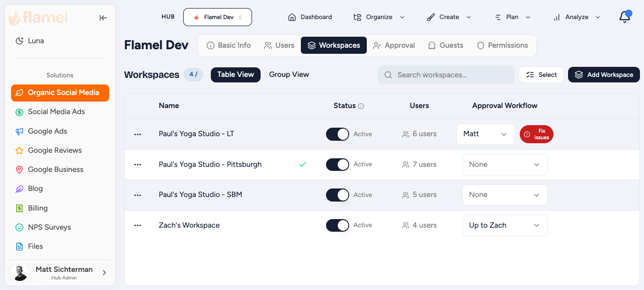Viewport: 644px width, 290px height.
Task: Open Organic Social Media solution
Action: (60, 93)
